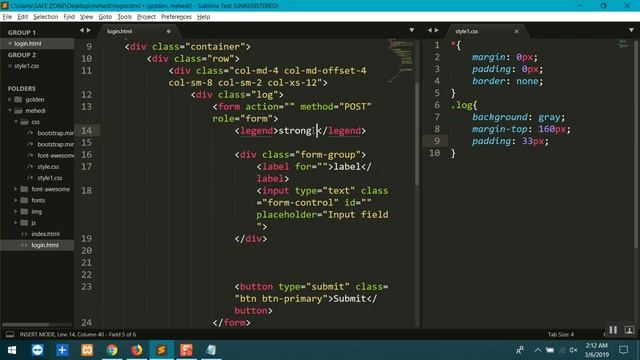The height and width of the screenshot is (360, 640).
Task: Click the vertical scrollbar of the login.html pane
Action: 417,135
